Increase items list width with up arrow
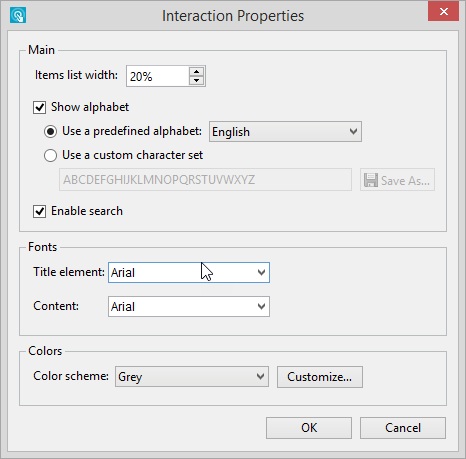The width and height of the screenshot is (466, 459). click(x=196, y=72)
